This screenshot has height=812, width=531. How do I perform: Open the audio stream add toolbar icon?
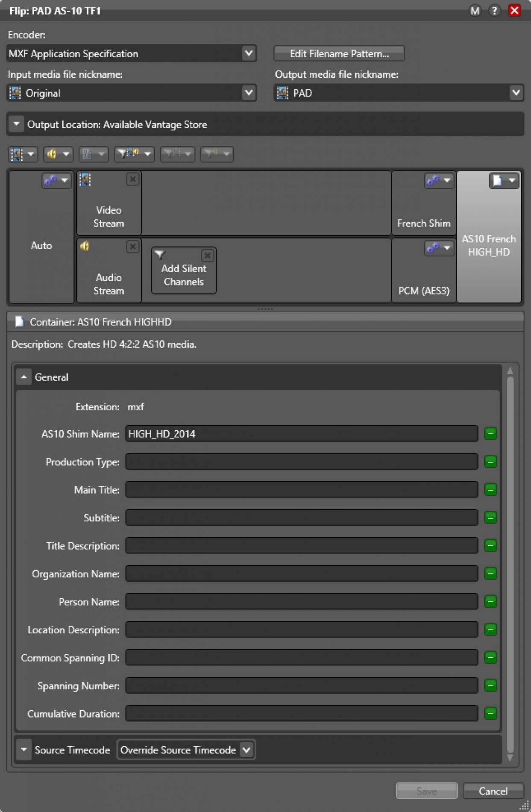tap(58, 154)
